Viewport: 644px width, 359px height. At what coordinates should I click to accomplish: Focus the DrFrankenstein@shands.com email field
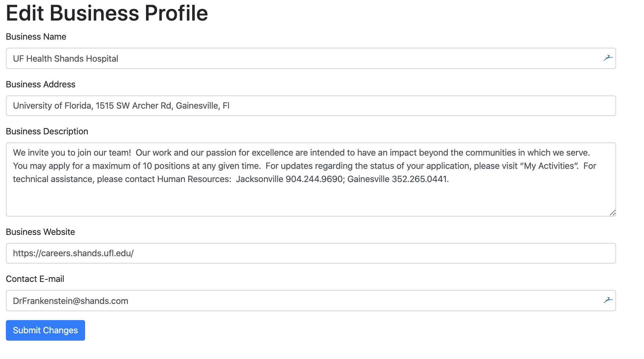tap(311, 301)
